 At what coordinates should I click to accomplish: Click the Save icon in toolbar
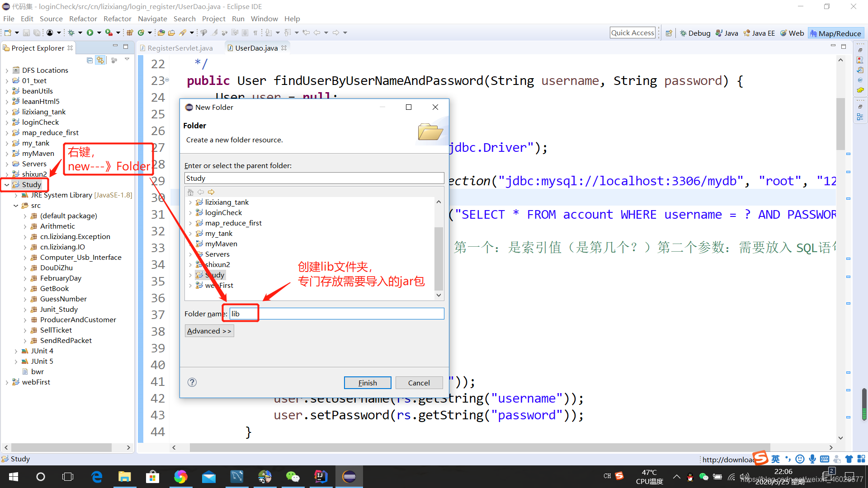click(26, 33)
